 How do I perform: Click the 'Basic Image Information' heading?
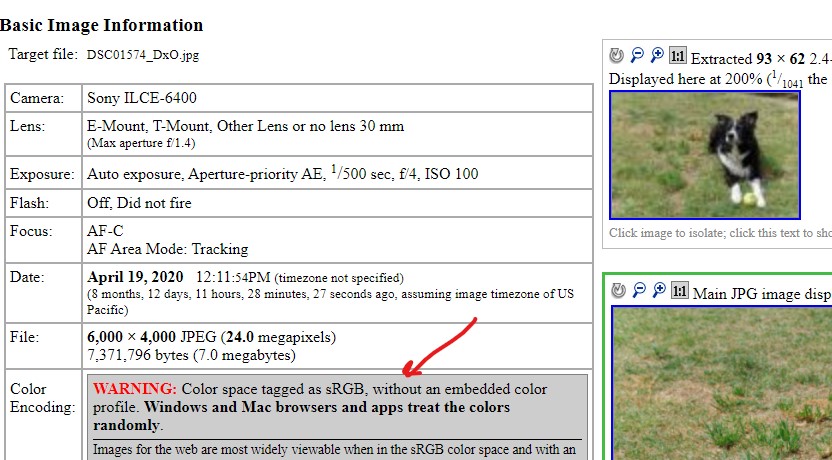click(101, 25)
